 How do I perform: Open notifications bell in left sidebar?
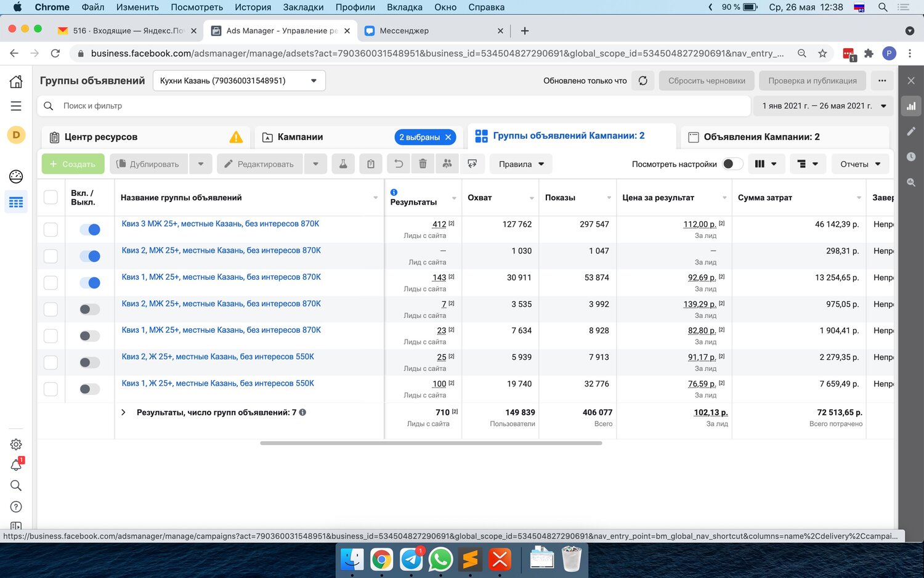pyautogui.click(x=16, y=465)
